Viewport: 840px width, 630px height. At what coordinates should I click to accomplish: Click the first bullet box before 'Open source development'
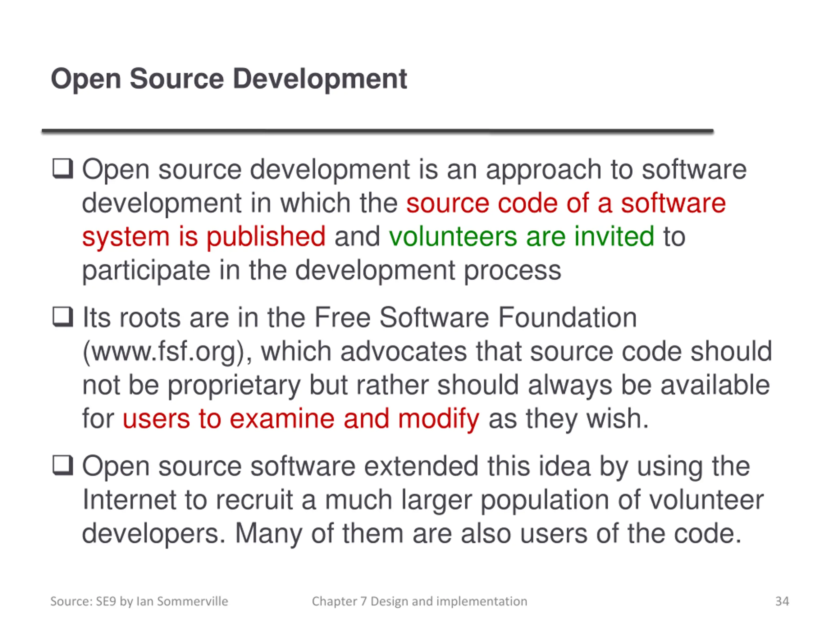(x=63, y=169)
